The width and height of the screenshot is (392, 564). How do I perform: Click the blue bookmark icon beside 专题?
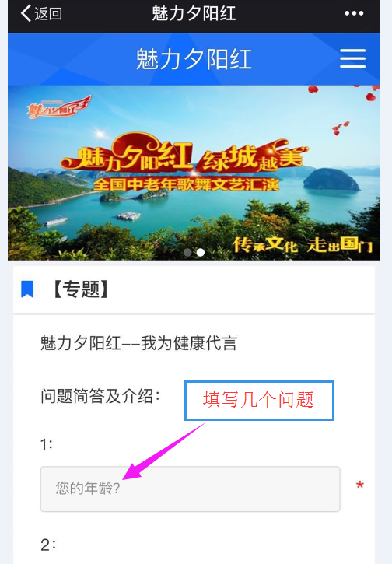pos(27,289)
